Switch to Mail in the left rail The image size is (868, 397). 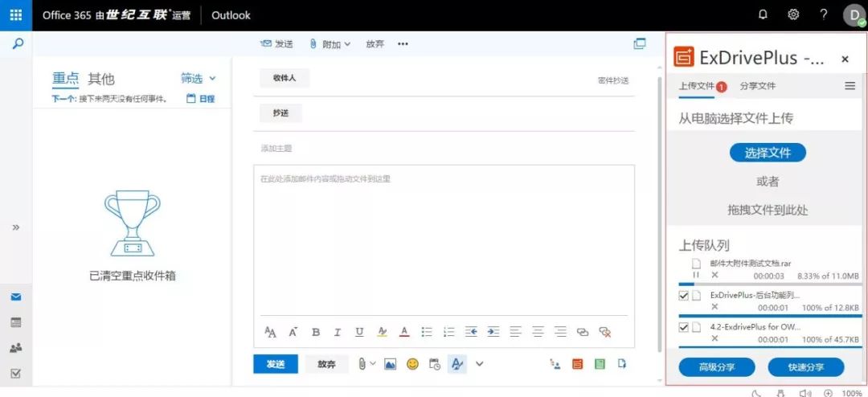pos(16,297)
